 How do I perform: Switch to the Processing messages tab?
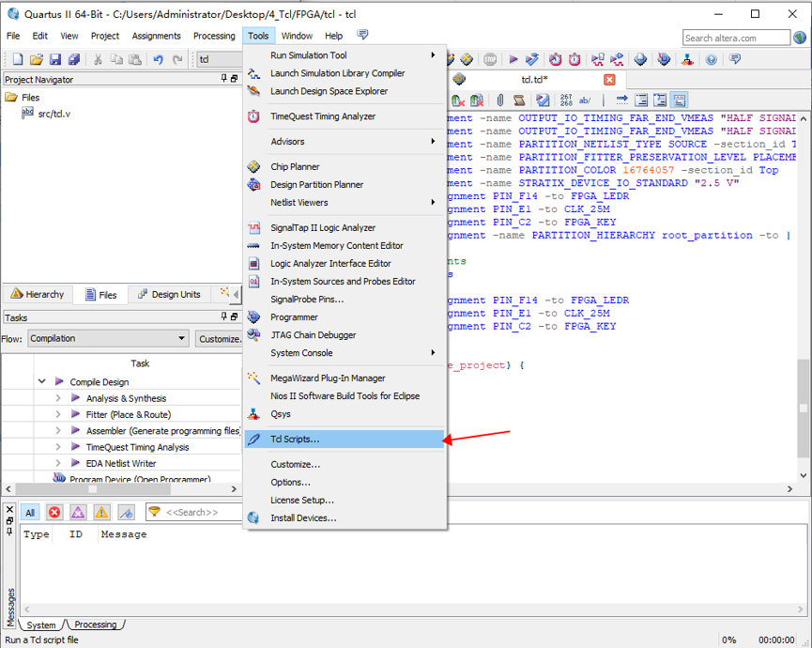pyautogui.click(x=95, y=625)
